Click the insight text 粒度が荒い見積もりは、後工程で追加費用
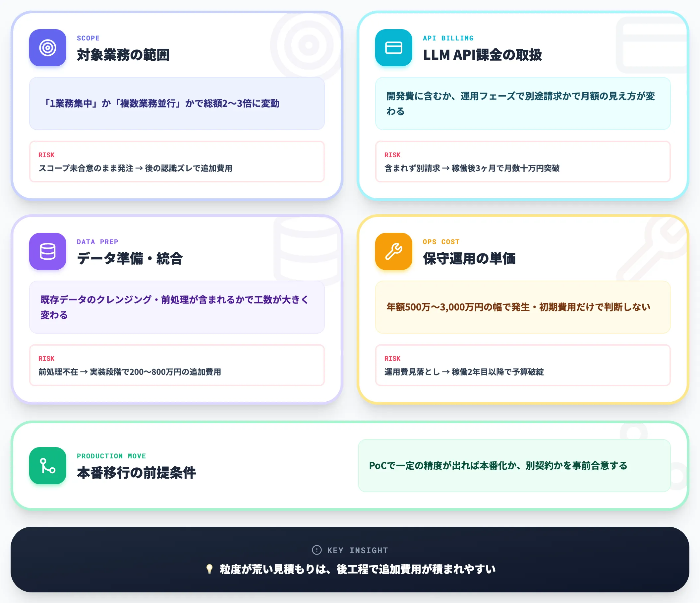This screenshot has height=603, width=700. click(357, 569)
